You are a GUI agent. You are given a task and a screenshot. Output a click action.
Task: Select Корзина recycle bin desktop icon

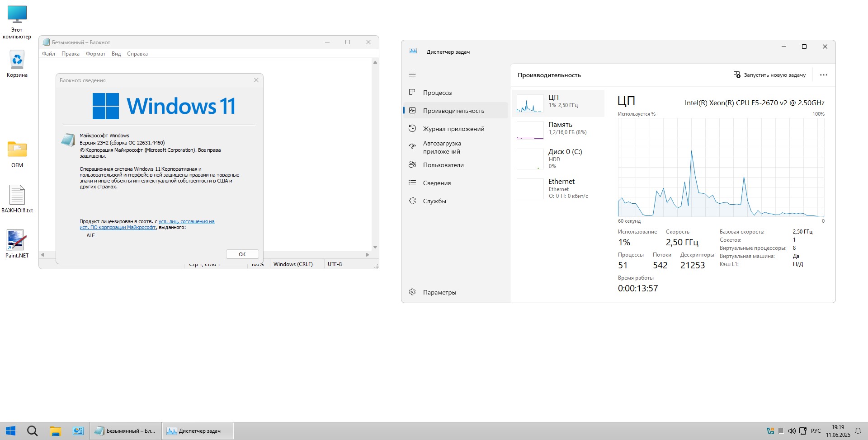tap(17, 64)
